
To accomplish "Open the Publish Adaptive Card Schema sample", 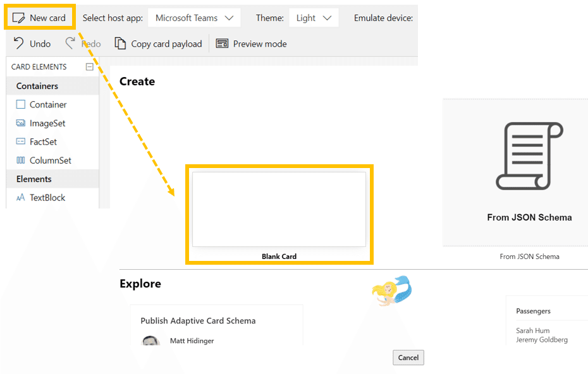I will 216,325.
